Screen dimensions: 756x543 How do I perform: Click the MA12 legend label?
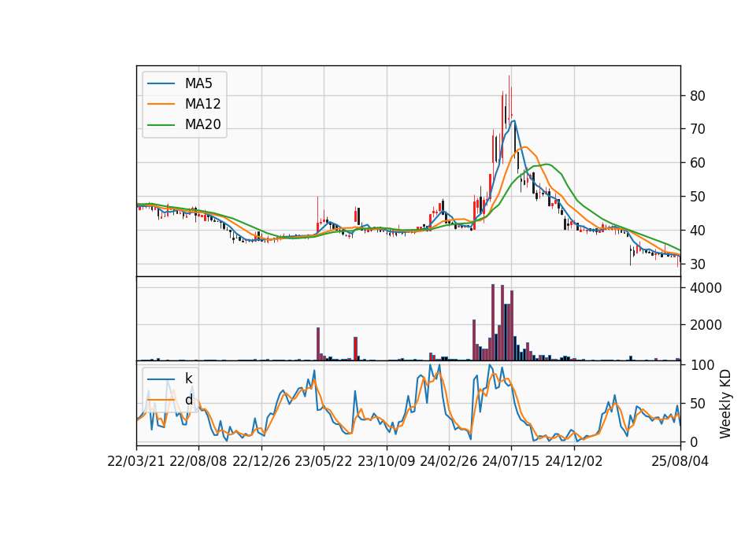[x=202, y=104]
